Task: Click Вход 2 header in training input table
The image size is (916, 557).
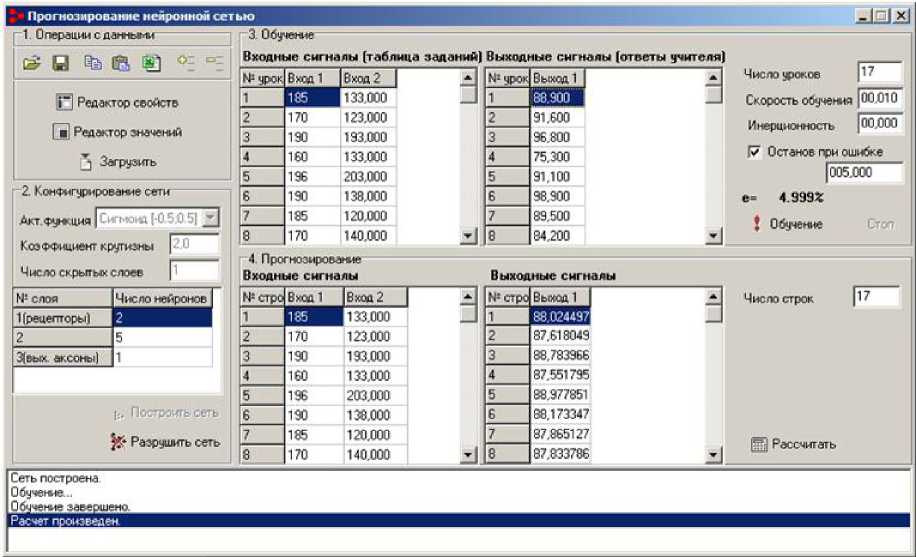Action: [368, 78]
